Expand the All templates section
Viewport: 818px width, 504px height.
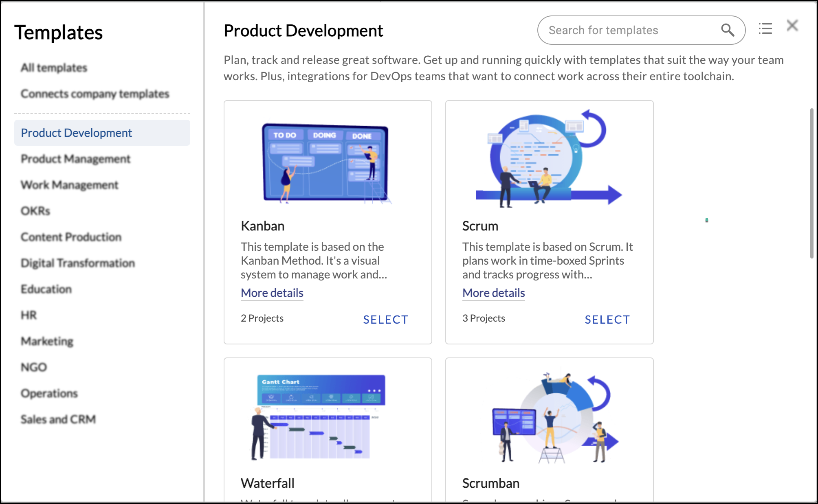53,67
